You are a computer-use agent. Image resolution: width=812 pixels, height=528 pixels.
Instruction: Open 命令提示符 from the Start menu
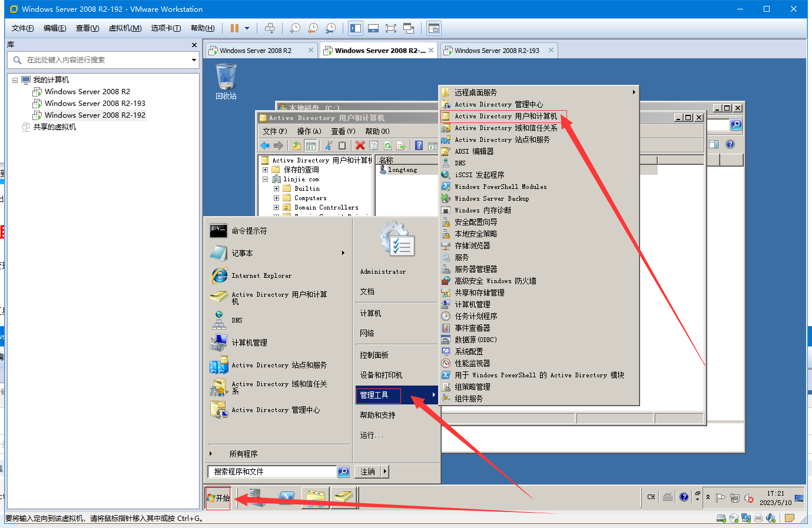click(x=278, y=231)
